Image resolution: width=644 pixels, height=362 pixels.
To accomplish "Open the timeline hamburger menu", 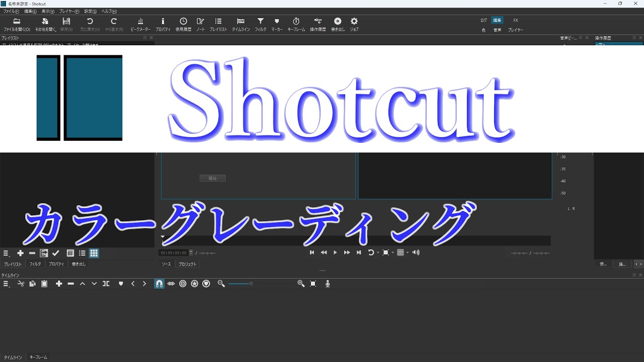I will click(x=6, y=284).
